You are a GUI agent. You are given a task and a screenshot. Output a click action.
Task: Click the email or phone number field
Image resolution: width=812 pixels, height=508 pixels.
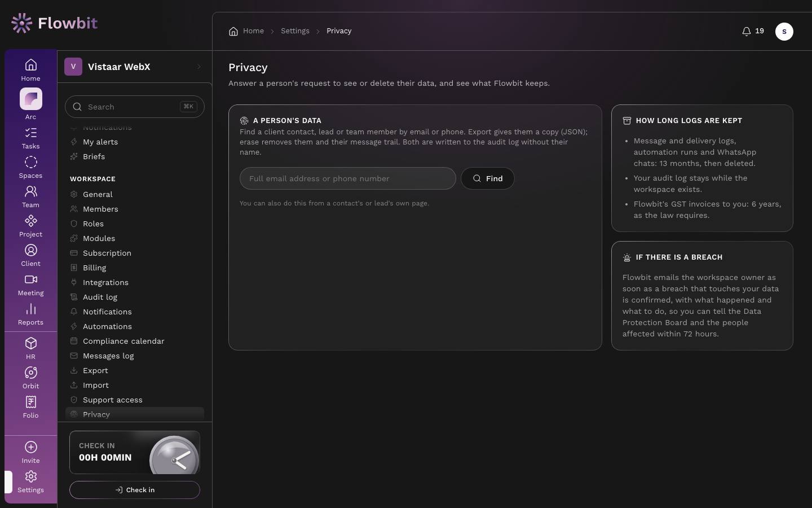click(x=348, y=178)
